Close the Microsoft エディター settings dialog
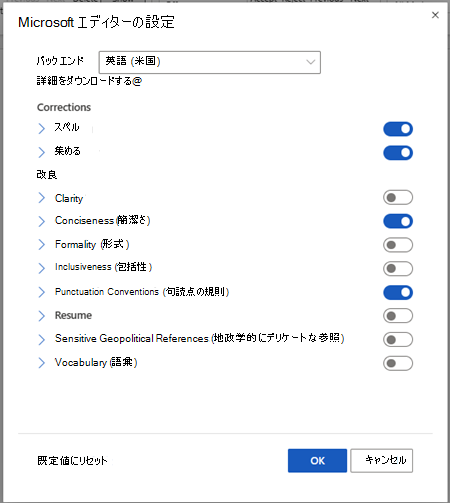 point(435,15)
